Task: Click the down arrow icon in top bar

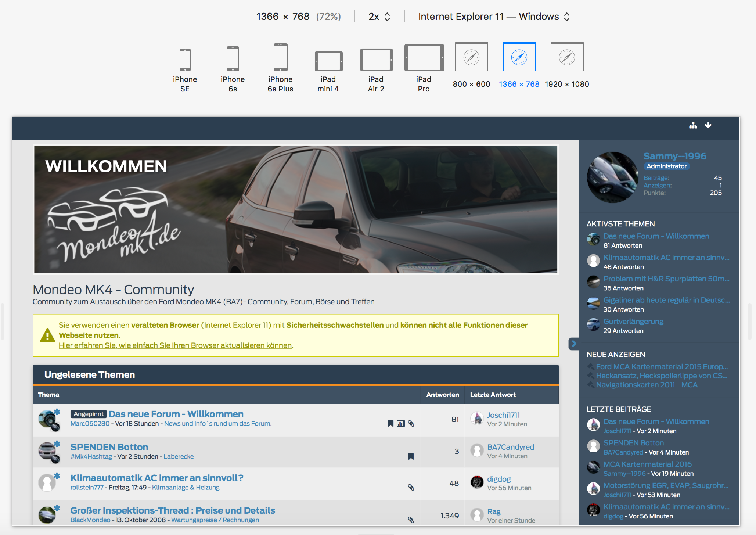Action: point(708,125)
